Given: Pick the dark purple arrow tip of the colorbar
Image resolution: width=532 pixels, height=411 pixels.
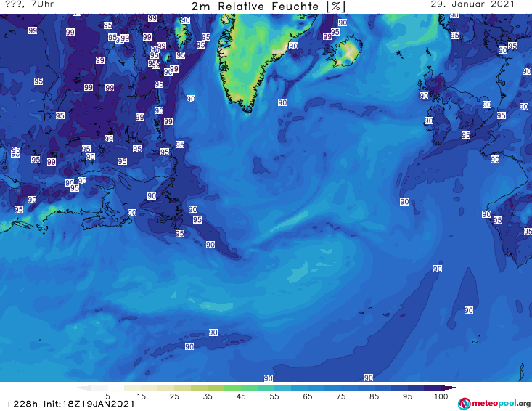Looking at the screenshot, I should coord(449,388).
